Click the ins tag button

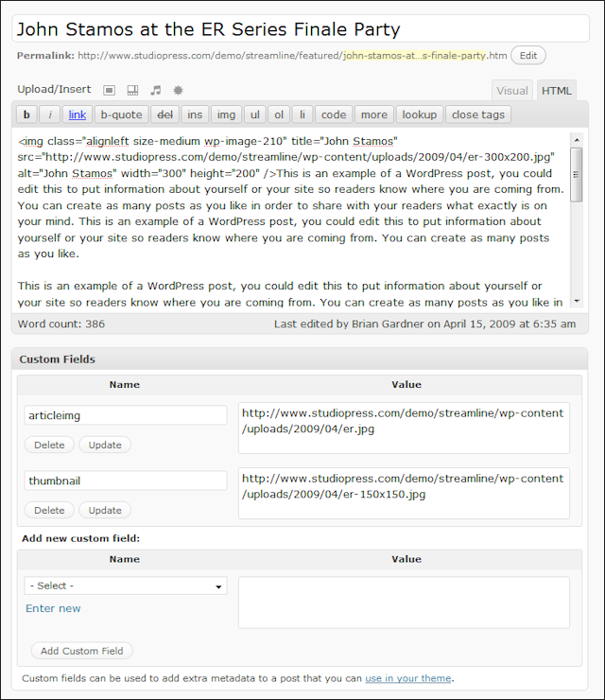pyautogui.click(x=195, y=114)
